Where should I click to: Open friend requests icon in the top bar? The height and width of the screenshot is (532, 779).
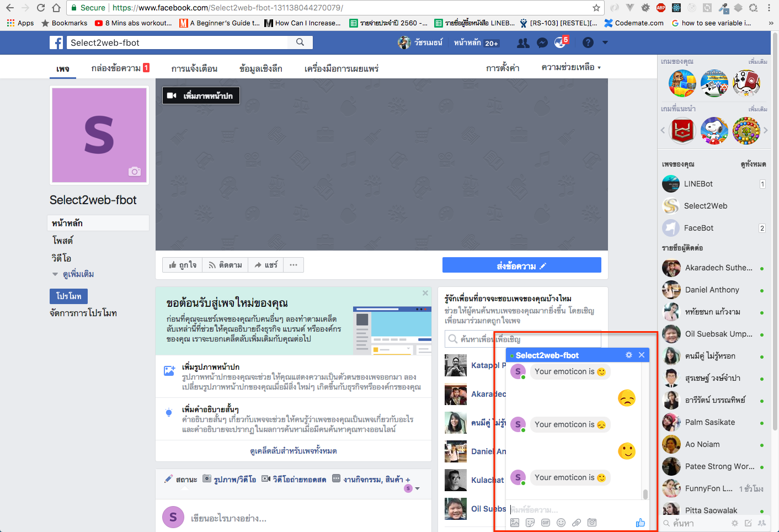[x=523, y=42]
